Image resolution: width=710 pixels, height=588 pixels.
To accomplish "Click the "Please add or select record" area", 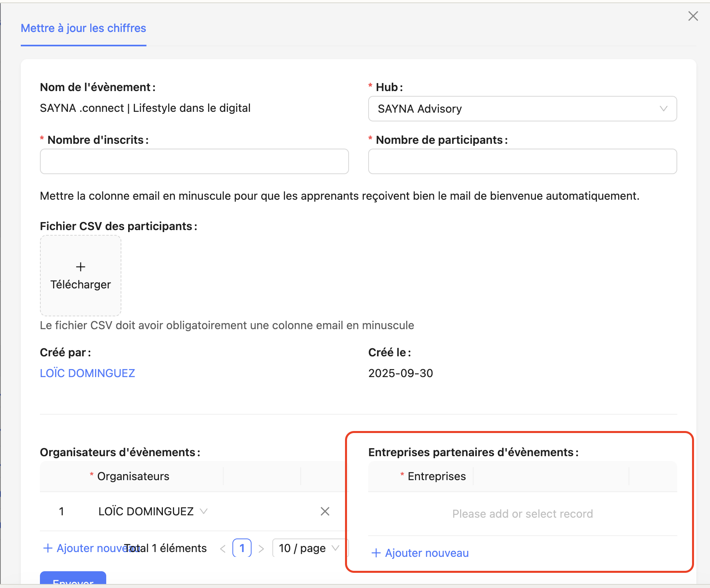I will click(x=522, y=514).
